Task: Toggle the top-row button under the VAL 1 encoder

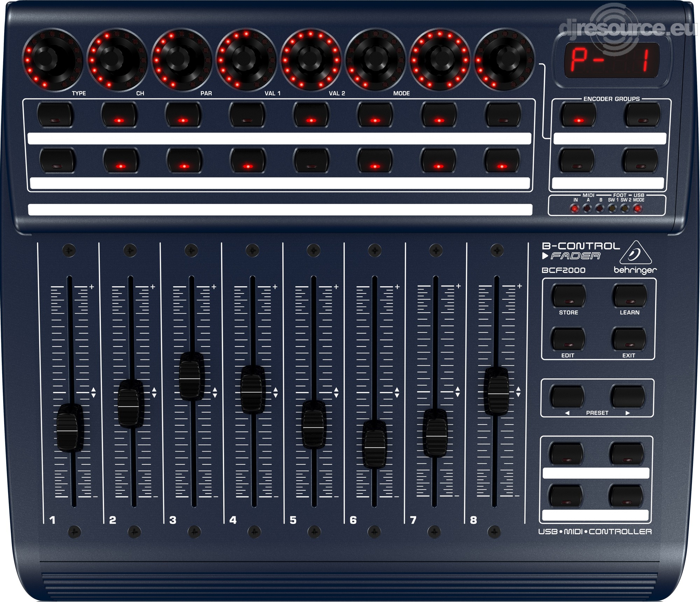Action: [247, 114]
